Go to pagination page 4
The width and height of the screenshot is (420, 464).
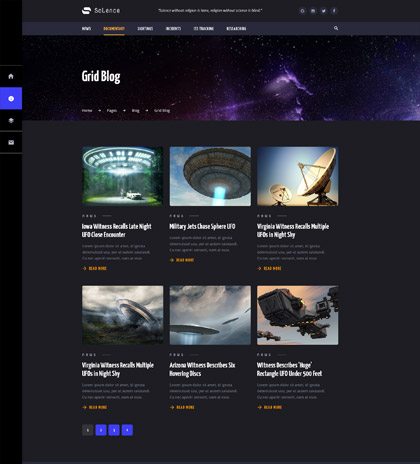(127, 430)
